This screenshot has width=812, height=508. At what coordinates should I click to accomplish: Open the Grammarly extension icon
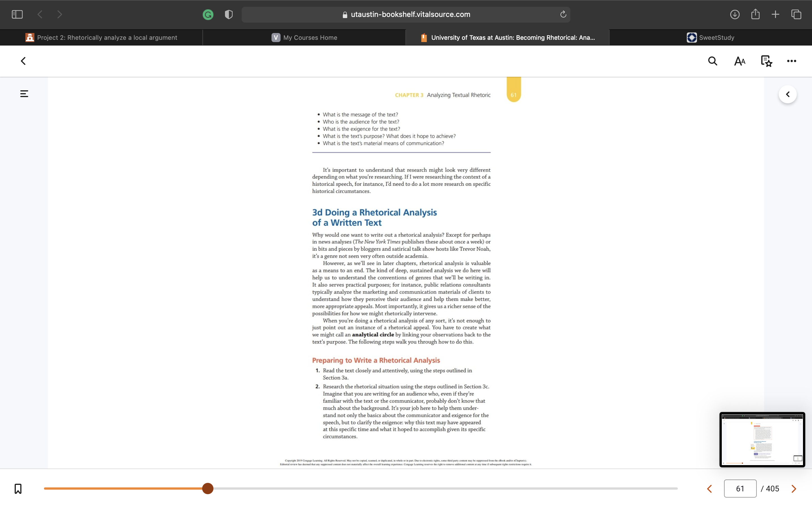tap(208, 14)
